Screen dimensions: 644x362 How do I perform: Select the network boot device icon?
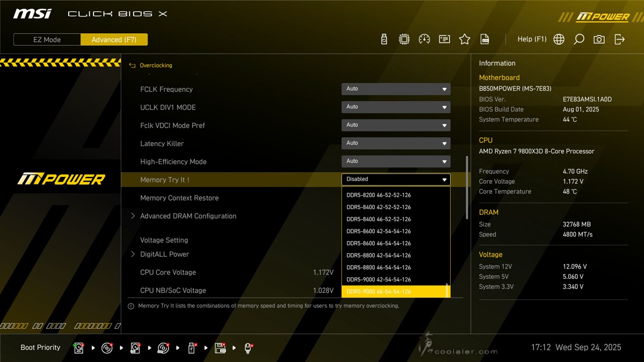[x=248, y=348]
